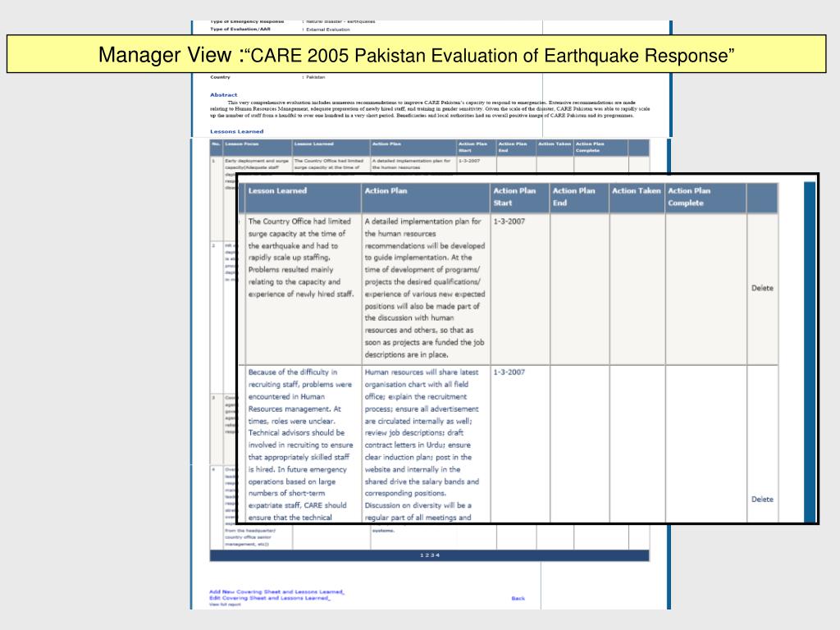Click the Pakistan value next to Country

click(316, 77)
